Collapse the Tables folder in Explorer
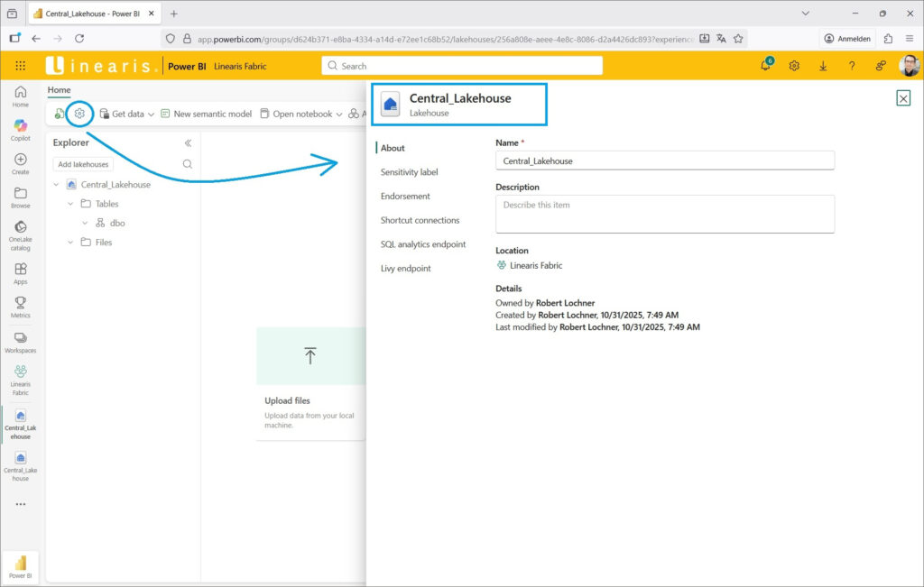 pos(71,204)
